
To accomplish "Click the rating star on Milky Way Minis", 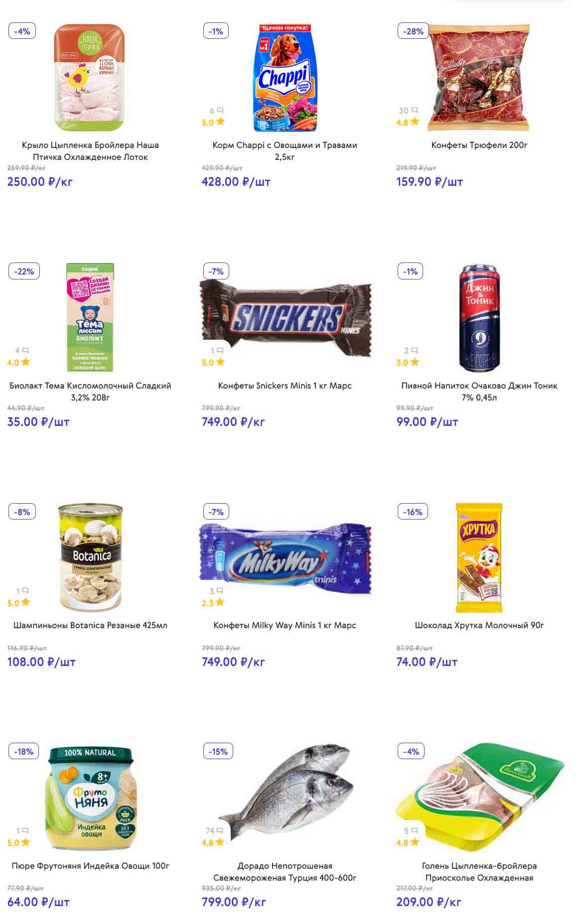I will point(220,602).
